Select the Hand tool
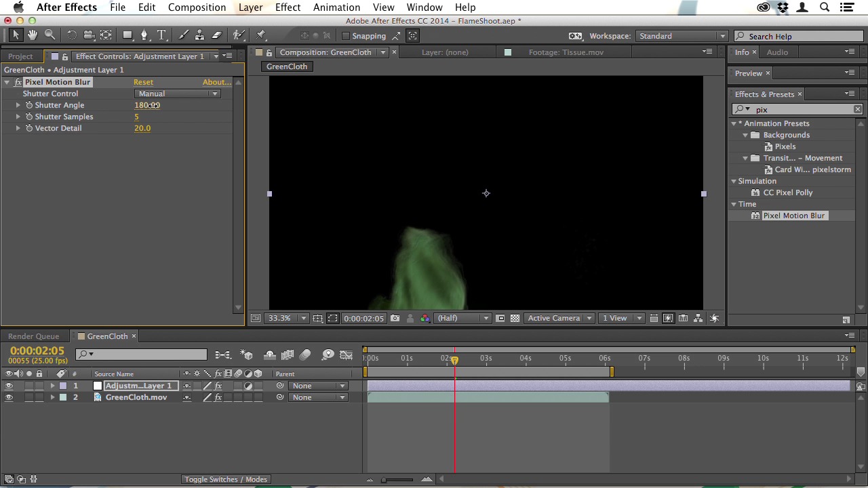Image resolution: width=868 pixels, height=488 pixels. (33, 35)
